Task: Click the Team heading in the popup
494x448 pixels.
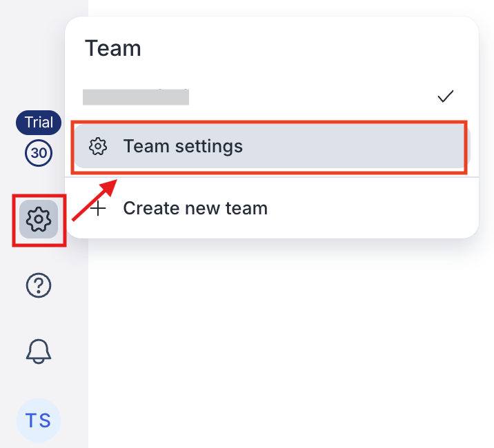Action: point(112,48)
